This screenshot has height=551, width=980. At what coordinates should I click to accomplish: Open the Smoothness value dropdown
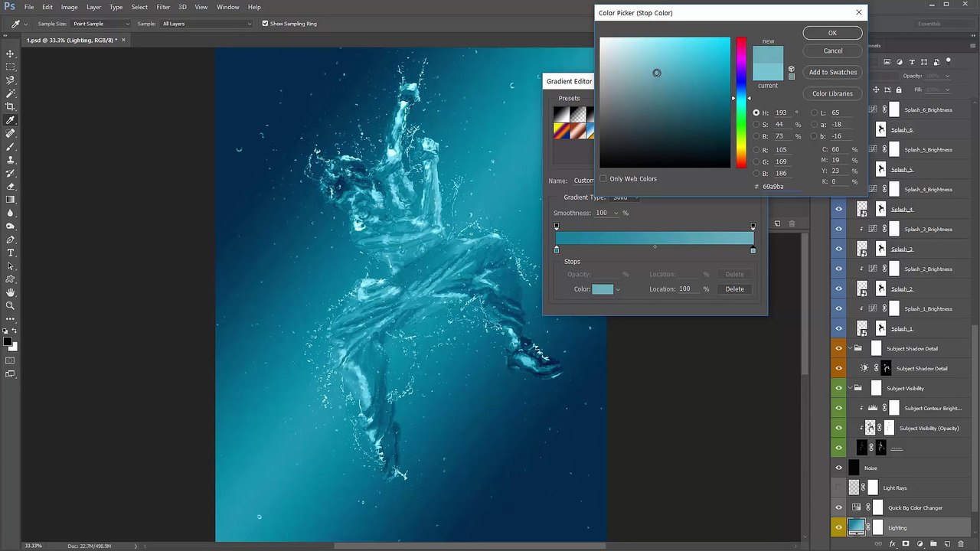[616, 213]
